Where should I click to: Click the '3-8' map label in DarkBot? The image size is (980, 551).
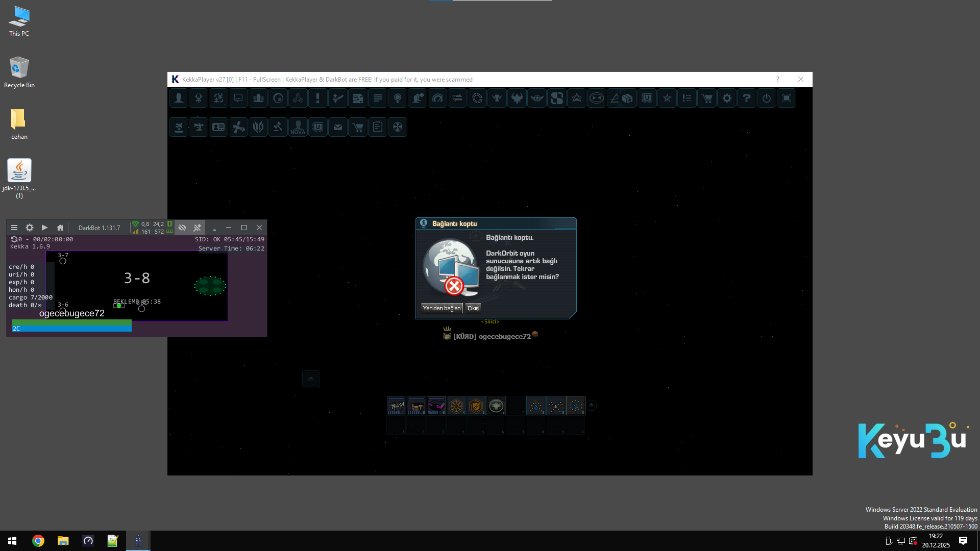(137, 278)
